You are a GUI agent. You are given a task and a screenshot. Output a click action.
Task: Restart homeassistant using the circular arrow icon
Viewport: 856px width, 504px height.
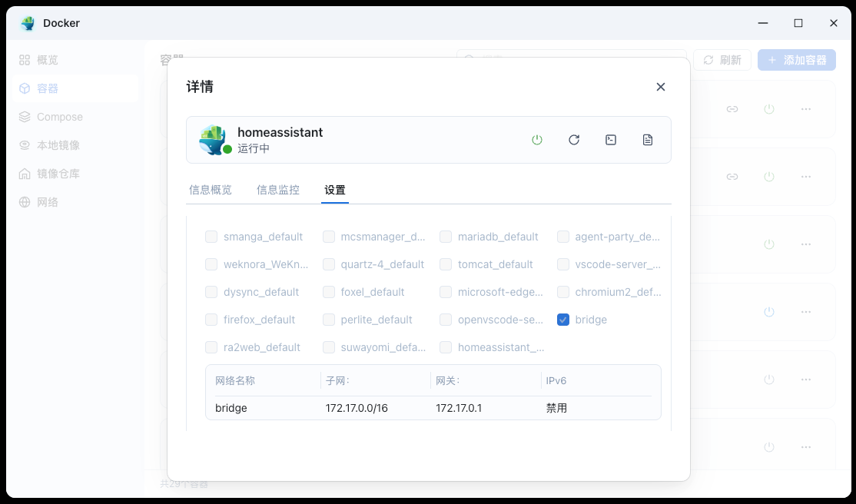pos(574,139)
